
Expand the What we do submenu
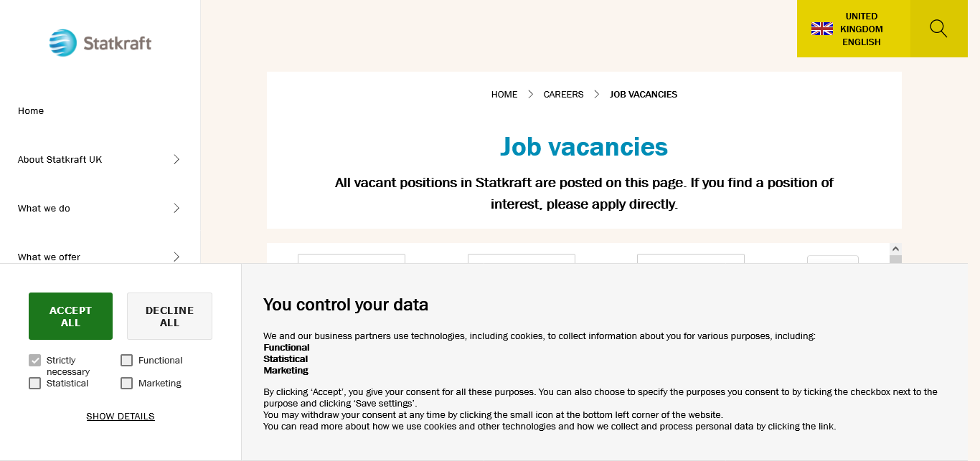click(176, 208)
